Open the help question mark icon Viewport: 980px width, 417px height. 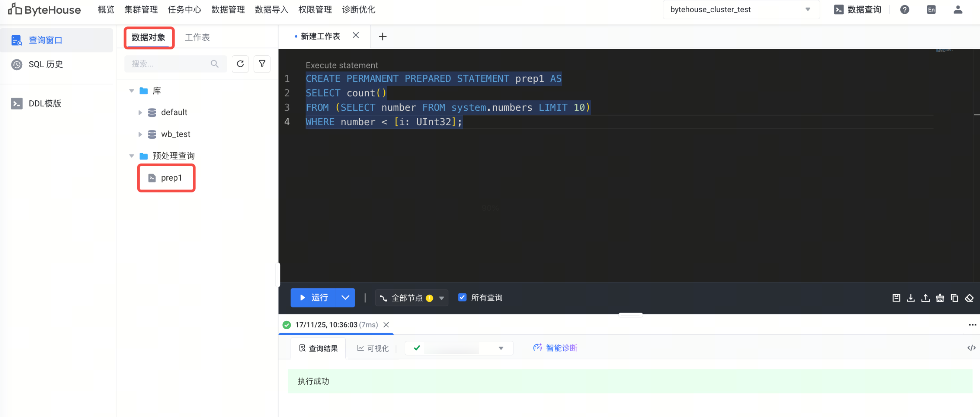coord(904,10)
